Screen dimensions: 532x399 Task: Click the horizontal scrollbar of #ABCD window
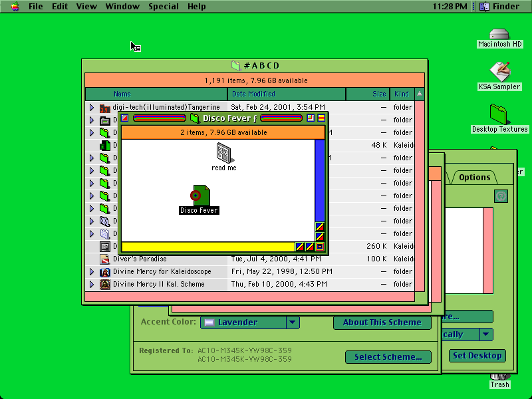[250, 297]
